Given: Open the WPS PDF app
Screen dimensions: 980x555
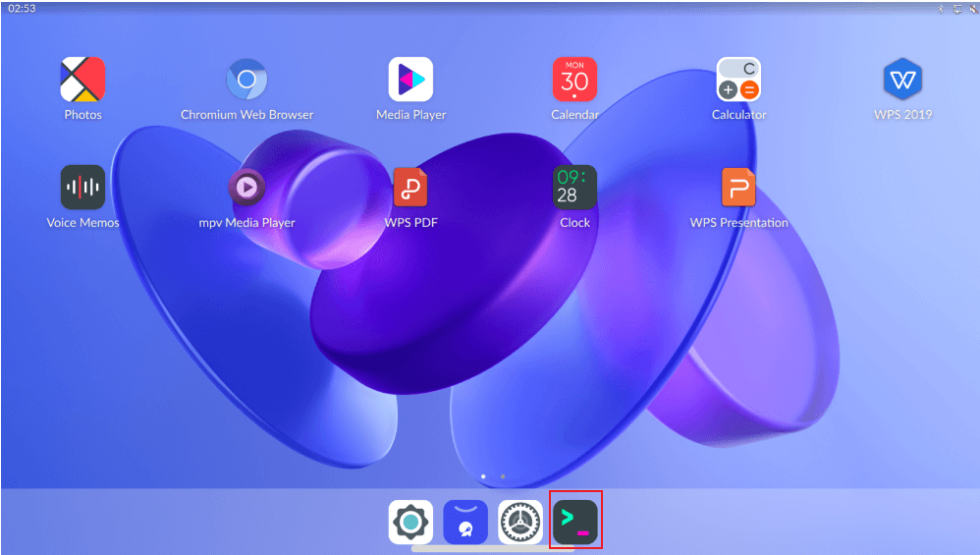Looking at the screenshot, I should pyautogui.click(x=410, y=188).
